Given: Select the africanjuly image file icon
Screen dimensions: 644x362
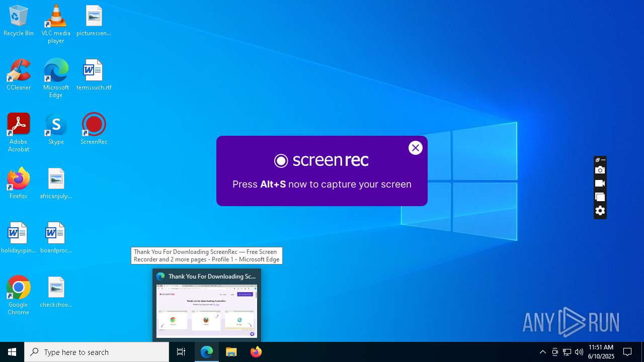Looking at the screenshot, I should click(x=56, y=184).
